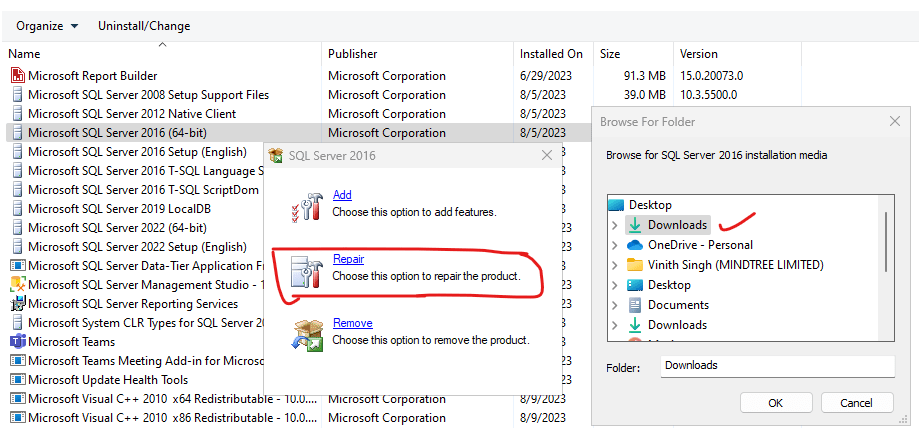
Task: Click the 6/29/2023 installed date cell
Action: click(546, 76)
